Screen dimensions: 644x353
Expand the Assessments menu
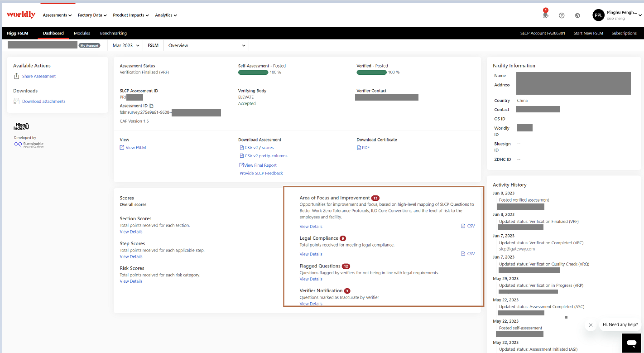click(57, 15)
